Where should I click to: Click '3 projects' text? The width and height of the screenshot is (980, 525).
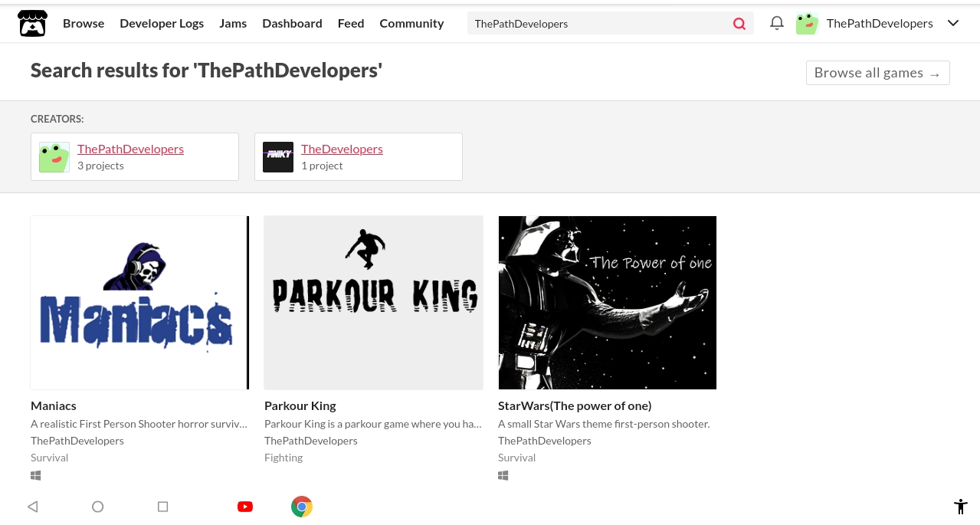coord(100,166)
